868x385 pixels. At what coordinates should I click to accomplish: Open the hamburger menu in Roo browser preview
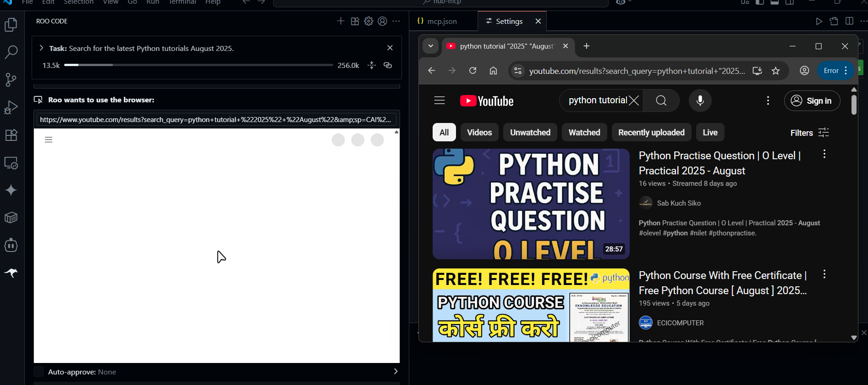[x=49, y=140]
